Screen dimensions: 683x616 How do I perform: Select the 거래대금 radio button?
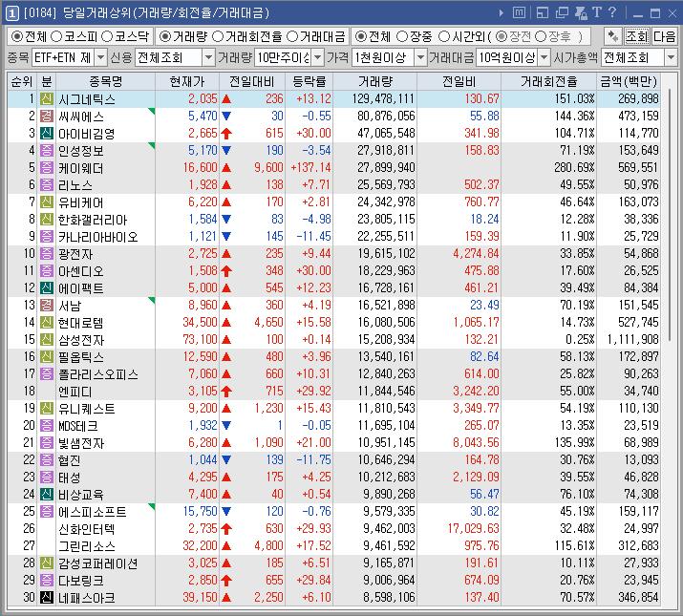pos(292,36)
